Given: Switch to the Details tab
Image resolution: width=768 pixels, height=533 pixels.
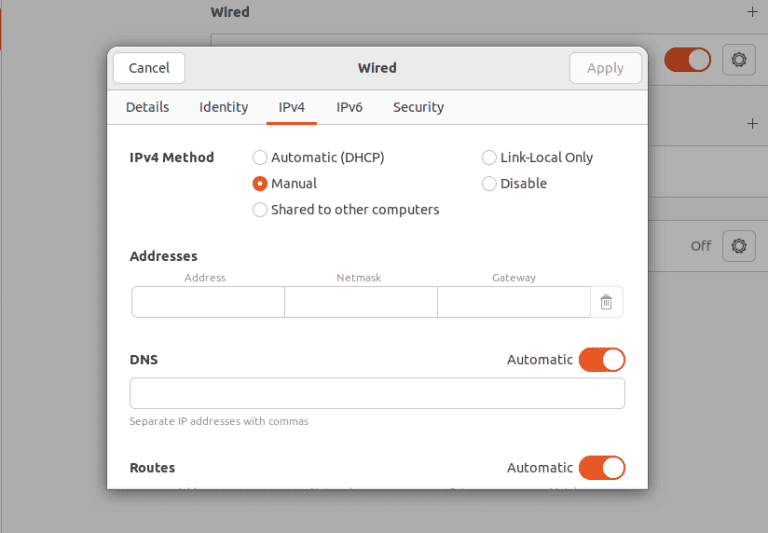Looking at the screenshot, I should click(x=147, y=107).
